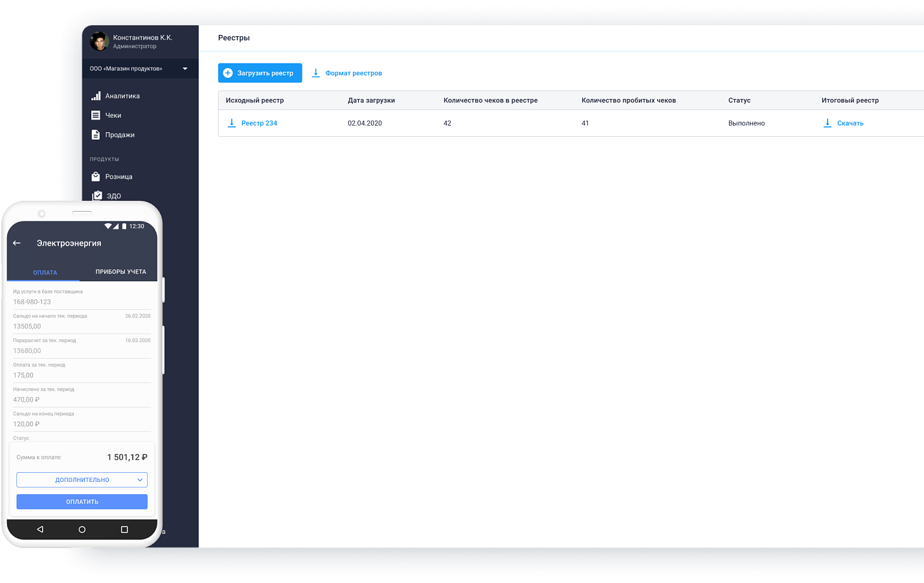
Task: Tap the ОПЛАТИТЬ button
Action: pos(82,502)
